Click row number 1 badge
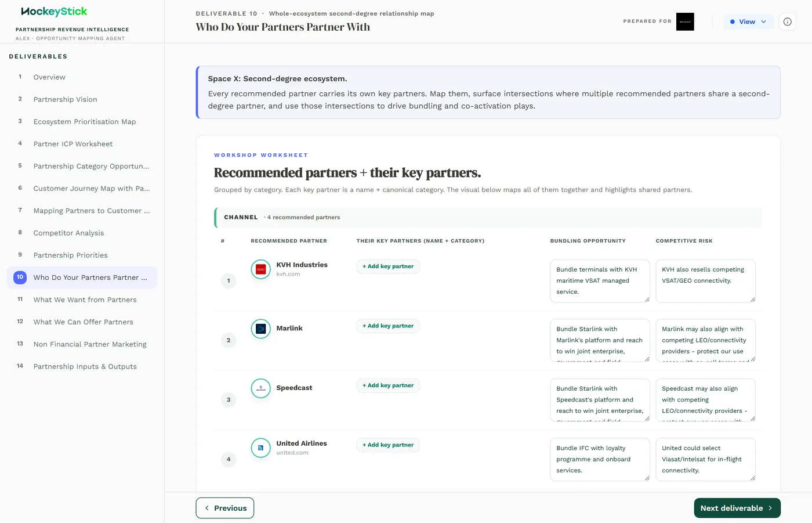Viewport: 812px width, 523px height. pyautogui.click(x=229, y=281)
